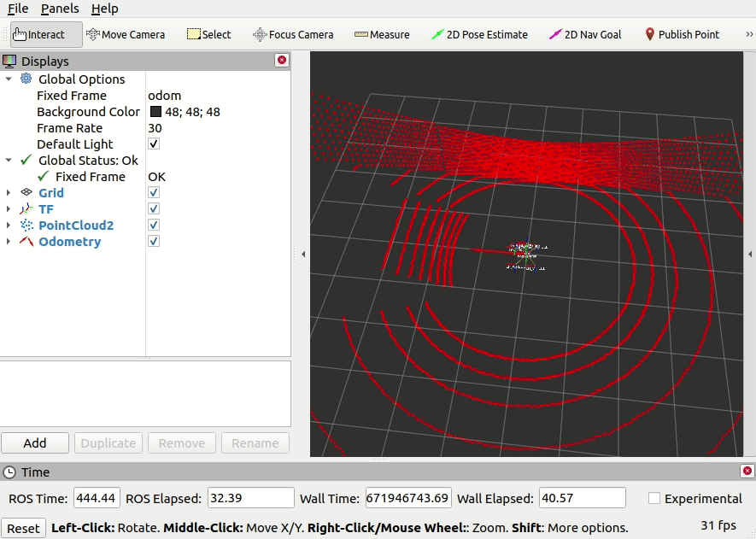Select the Grid display row label
The height and width of the screenshot is (539, 756).
51,192
